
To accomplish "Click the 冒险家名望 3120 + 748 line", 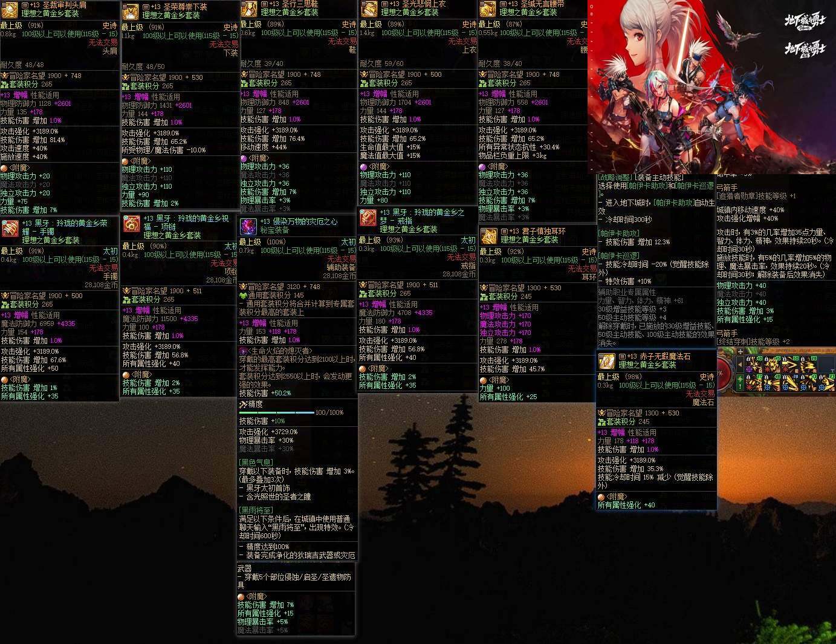I will [280, 287].
